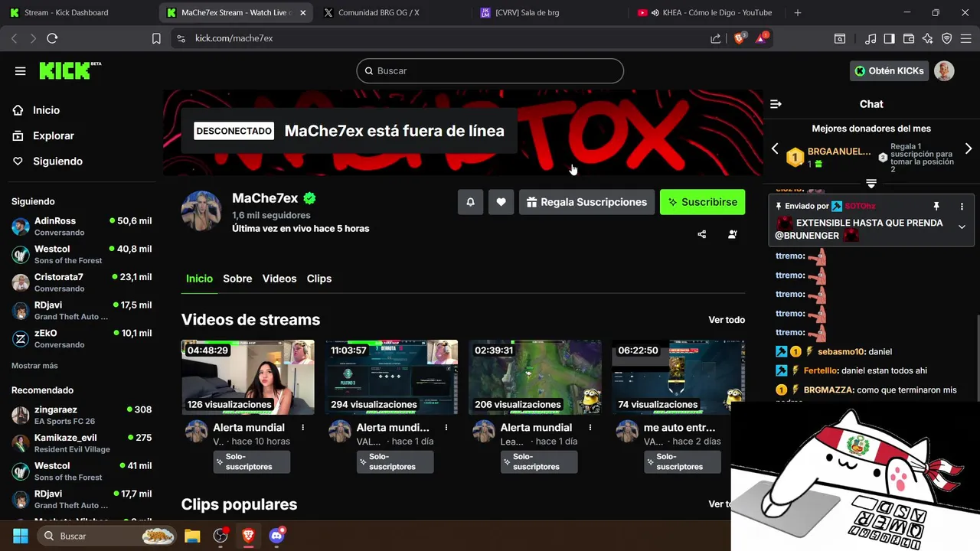Open Windows Start menu
This screenshot has height=551, width=980.
(21, 536)
